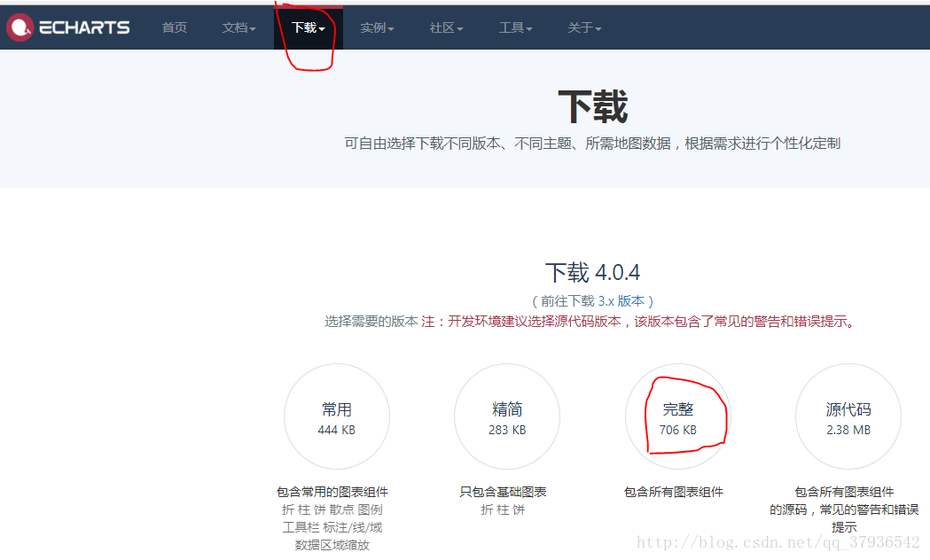Click the 数据区域缩放 text under 常用

point(332,545)
